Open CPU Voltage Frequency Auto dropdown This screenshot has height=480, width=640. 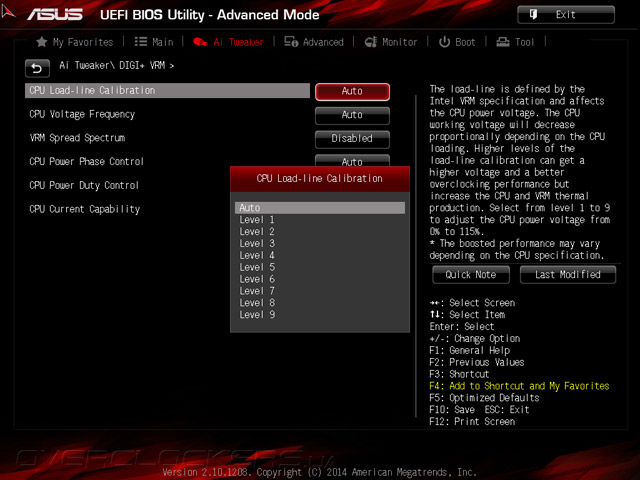[x=352, y=115]
